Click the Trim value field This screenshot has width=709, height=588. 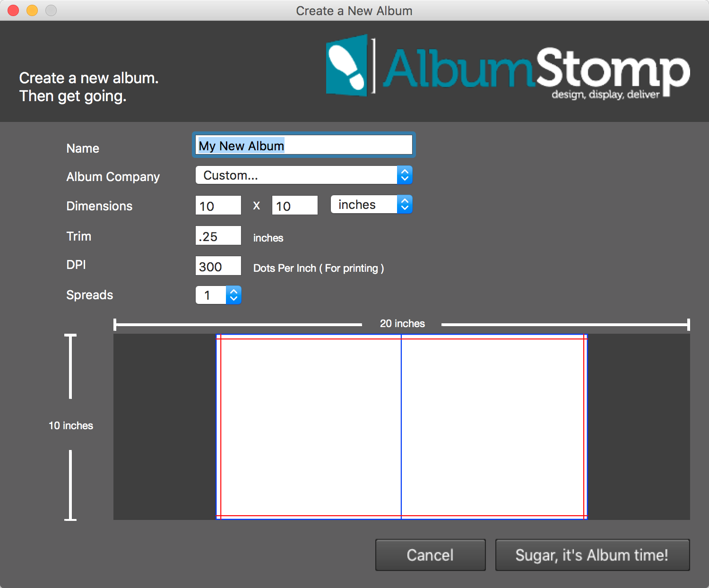218,235
